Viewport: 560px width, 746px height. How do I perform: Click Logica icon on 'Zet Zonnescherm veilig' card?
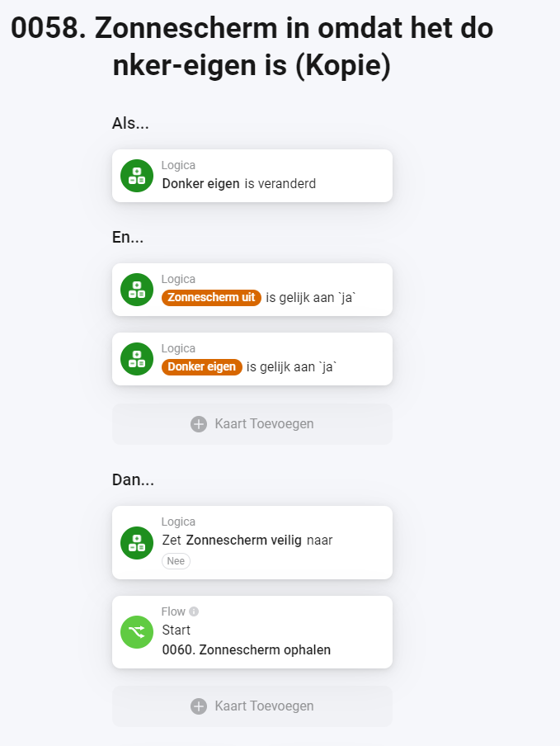pyautogui.click(x=137, y=543)
